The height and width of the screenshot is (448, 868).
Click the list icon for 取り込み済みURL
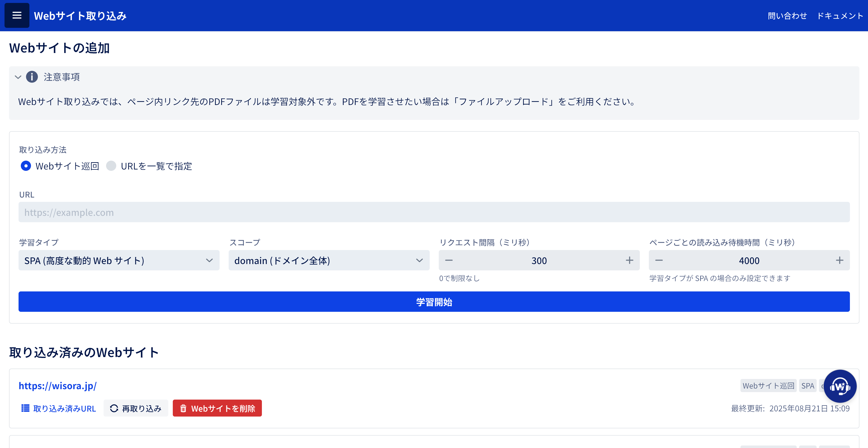coord(25,408)
